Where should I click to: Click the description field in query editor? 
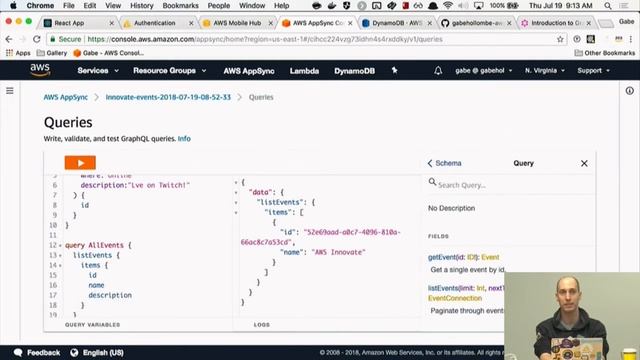tap(110, 295)
